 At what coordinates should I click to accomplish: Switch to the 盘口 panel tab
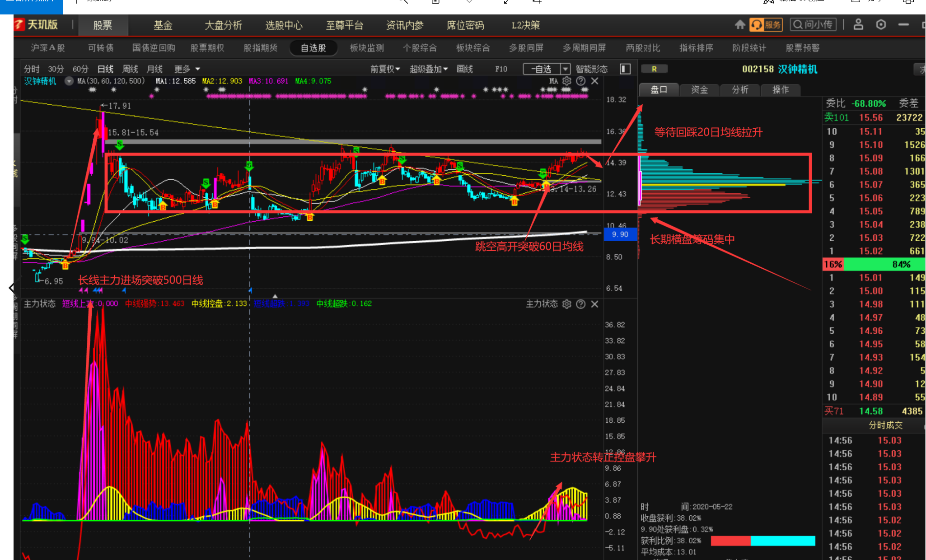(x=659, y=89)
